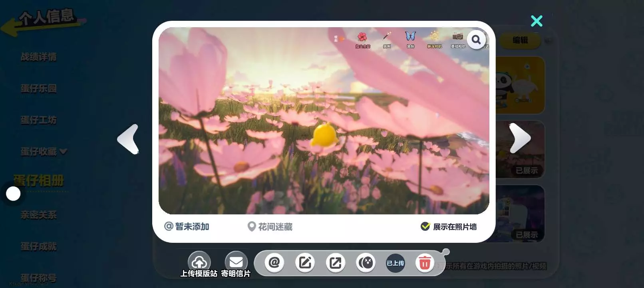644x288 pixels.
Task: Open the pencil edit icon for this photo
Action: click(x=305, y=263)
